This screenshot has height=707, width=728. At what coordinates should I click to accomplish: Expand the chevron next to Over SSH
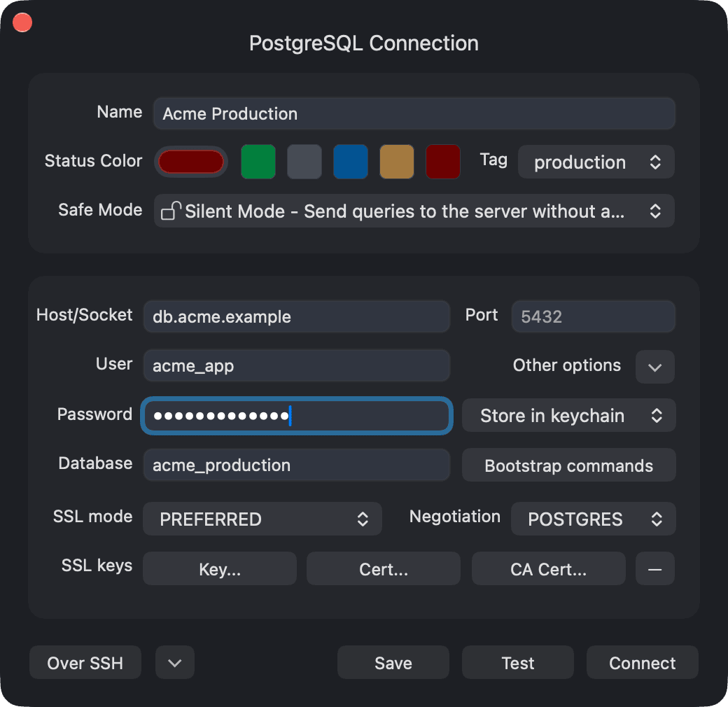[x=175, y=662]
